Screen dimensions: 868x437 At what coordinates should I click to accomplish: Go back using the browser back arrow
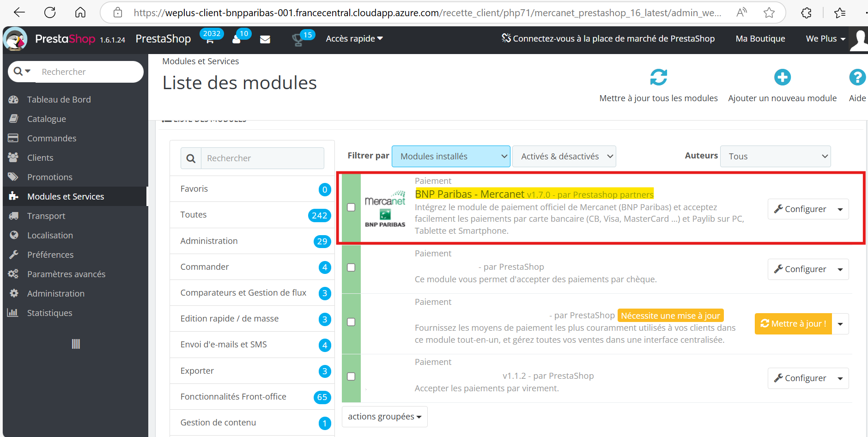(19, 12)
